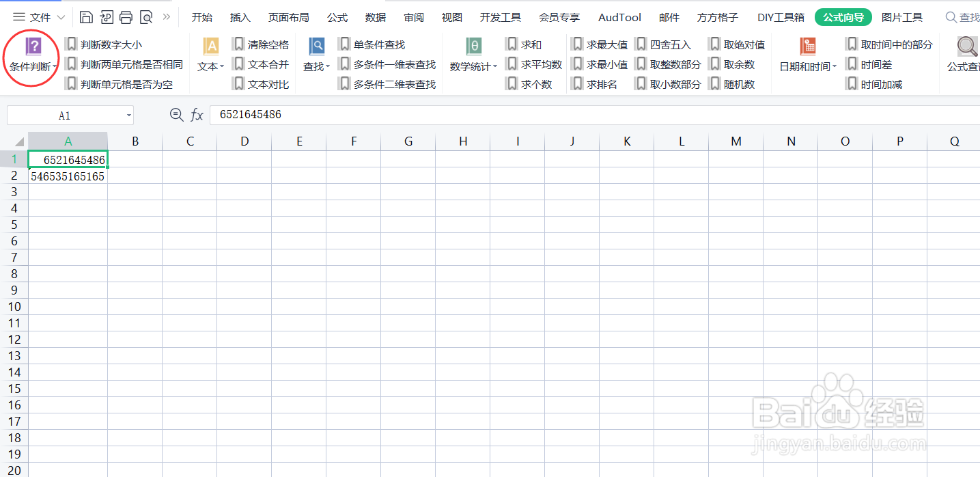Screen dimensions: 980x477
Task: Click 取时间中的部分 time function
Action: (x=889, y=44)
